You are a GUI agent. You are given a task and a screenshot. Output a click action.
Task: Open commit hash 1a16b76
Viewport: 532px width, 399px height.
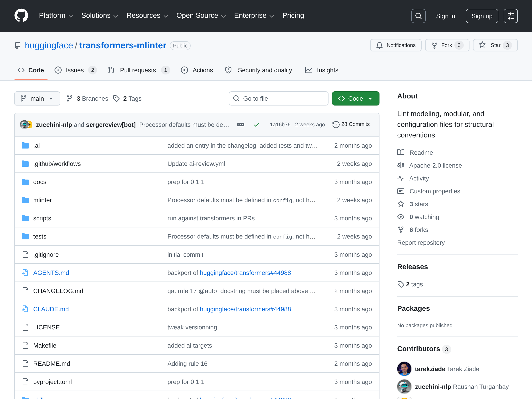tap(280, 125)
